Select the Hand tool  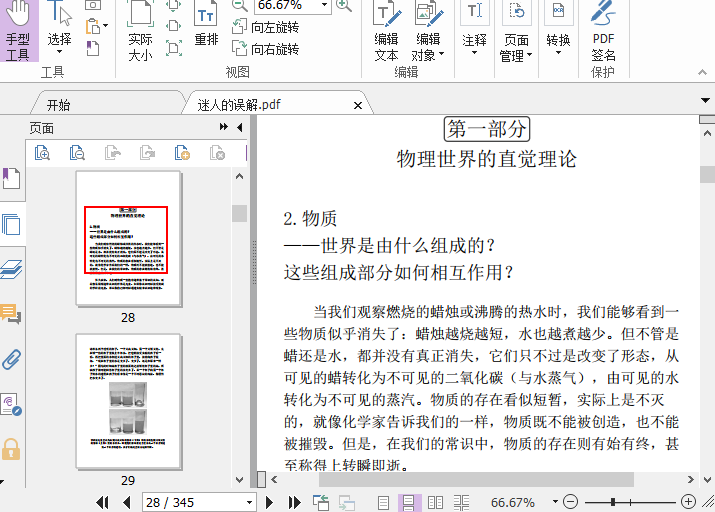pyautogui.click(x=18, y=31)
